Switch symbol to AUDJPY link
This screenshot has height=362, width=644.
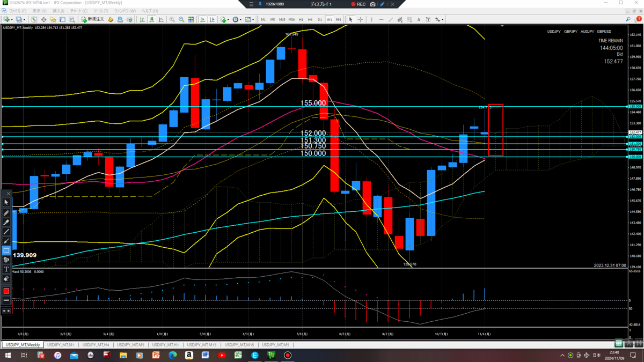pyautogui.click(x=587, y=32)
